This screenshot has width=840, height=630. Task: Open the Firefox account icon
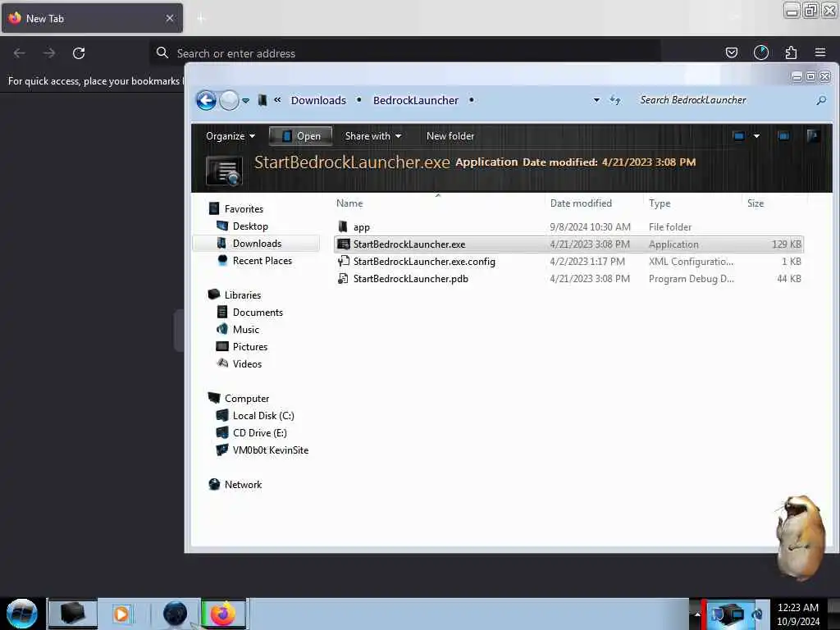pos(761,52)
